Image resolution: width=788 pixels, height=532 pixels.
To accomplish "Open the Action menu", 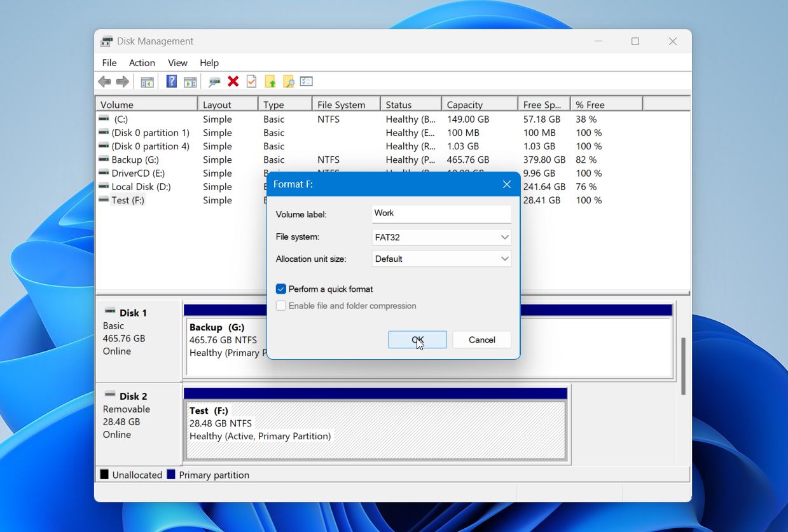I will (142, 63).
